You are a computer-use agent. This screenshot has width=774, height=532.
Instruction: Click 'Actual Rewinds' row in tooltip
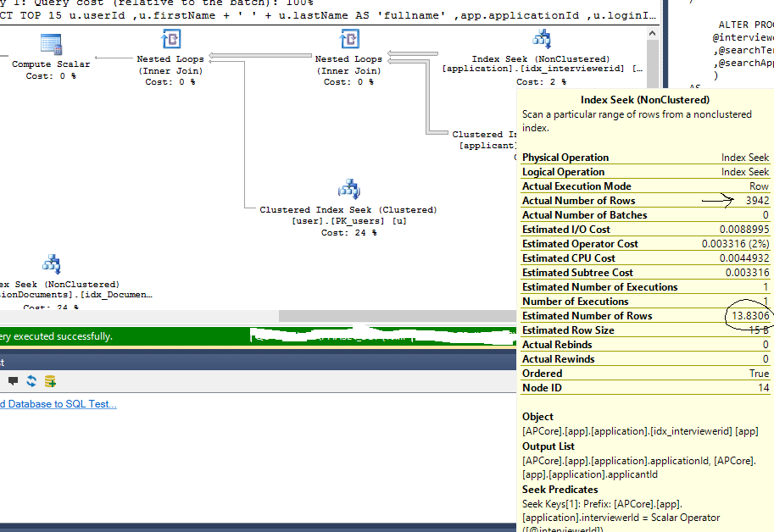(646, 359)
